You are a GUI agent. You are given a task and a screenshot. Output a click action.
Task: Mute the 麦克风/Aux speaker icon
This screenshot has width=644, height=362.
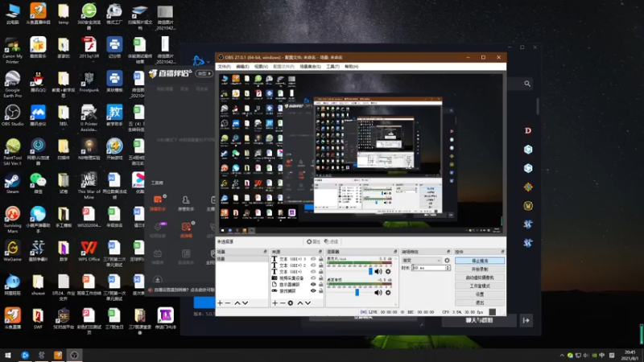378,271
